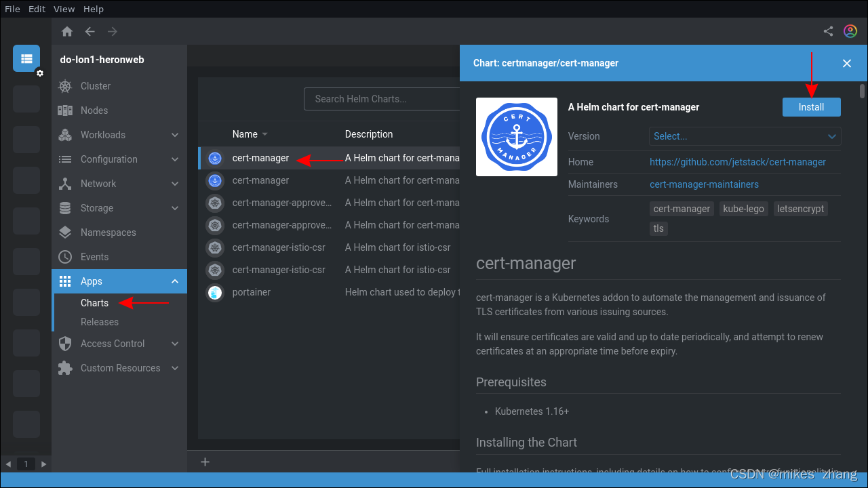Viewport: 868px width, 488px height.
Task: Open the View menu
Action: click(64, 9)
